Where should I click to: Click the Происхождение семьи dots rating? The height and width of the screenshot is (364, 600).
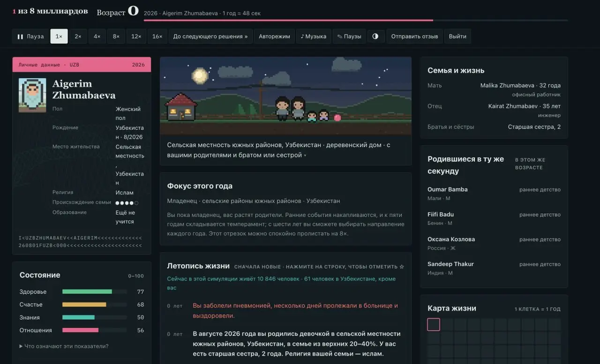click(127, 203)
